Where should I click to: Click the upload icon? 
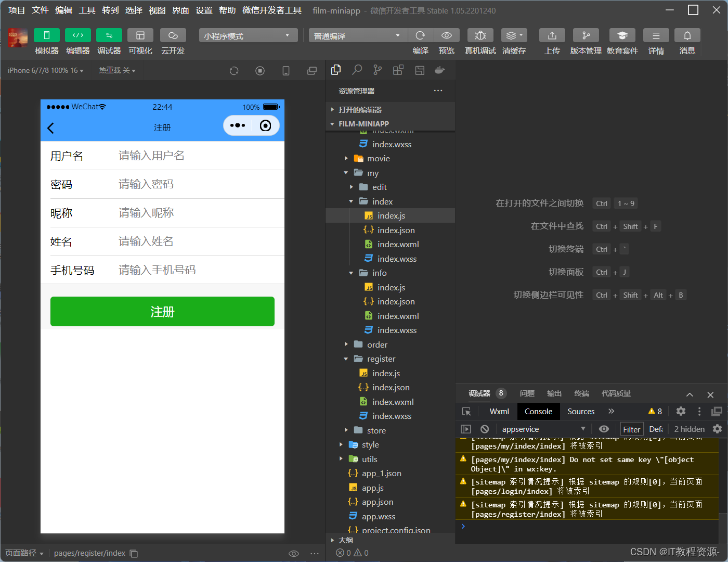tap(552, 35)
